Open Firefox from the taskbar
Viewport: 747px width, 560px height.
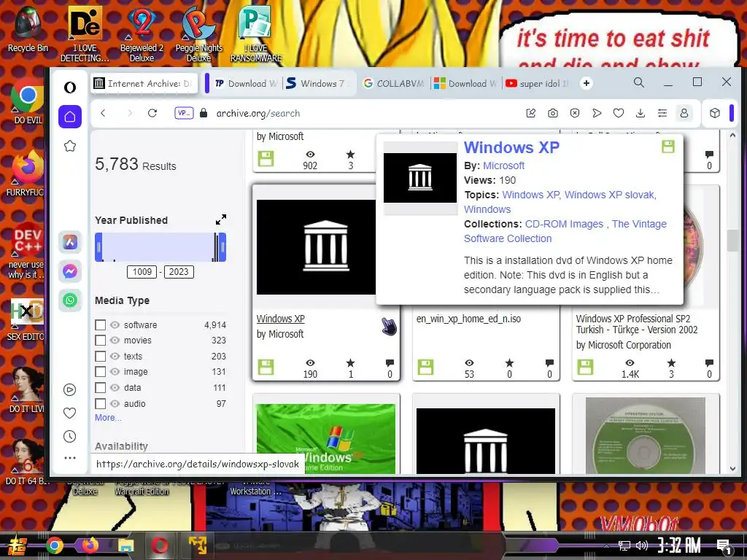click(x=90, y=545)
